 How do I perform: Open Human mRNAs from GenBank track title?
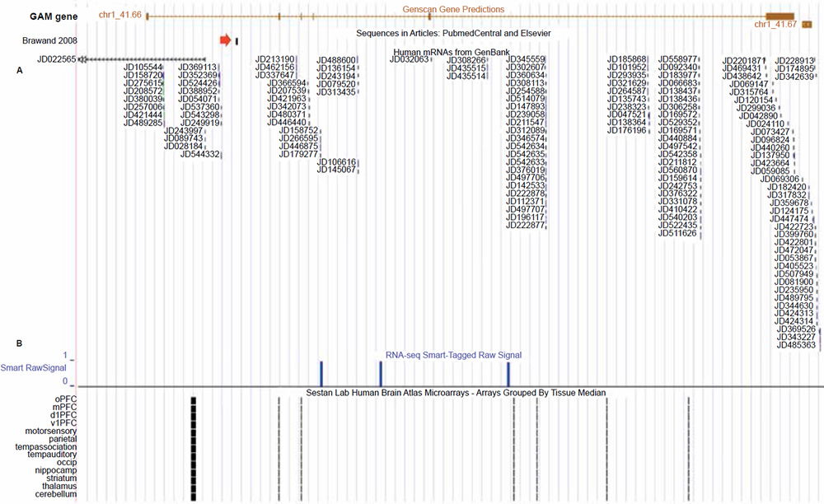[x=452, y=52]
